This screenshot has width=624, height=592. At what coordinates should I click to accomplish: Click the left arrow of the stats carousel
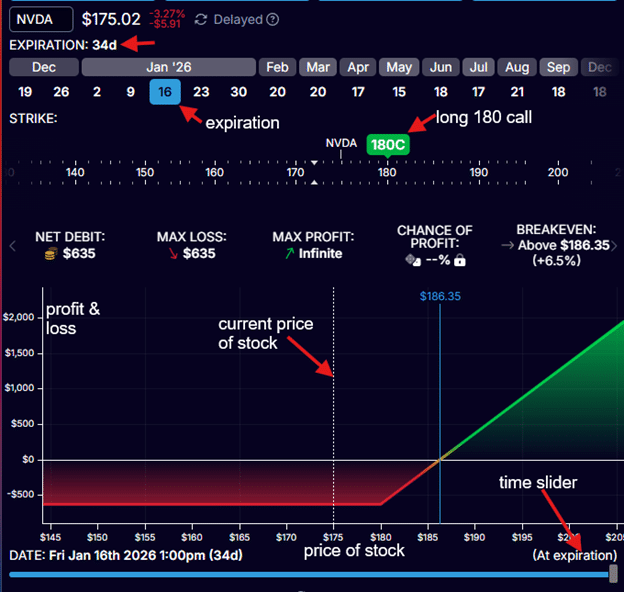[13, 246]
